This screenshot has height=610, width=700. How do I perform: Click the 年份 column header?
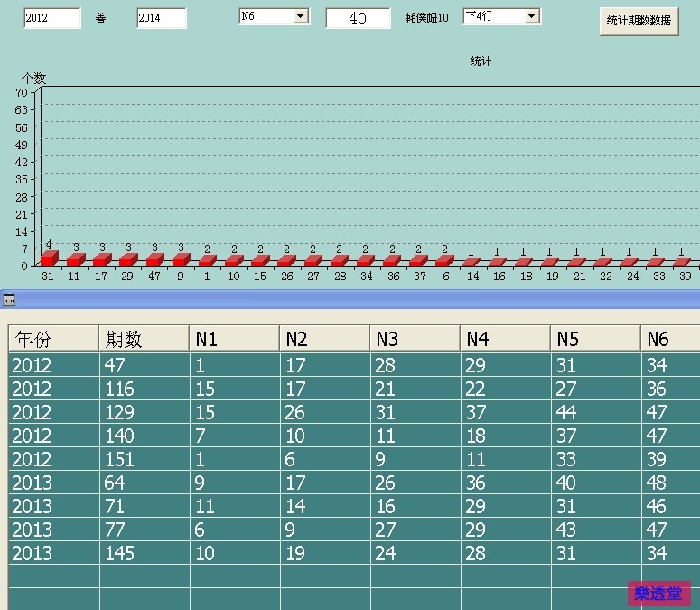tap(53, 339)
